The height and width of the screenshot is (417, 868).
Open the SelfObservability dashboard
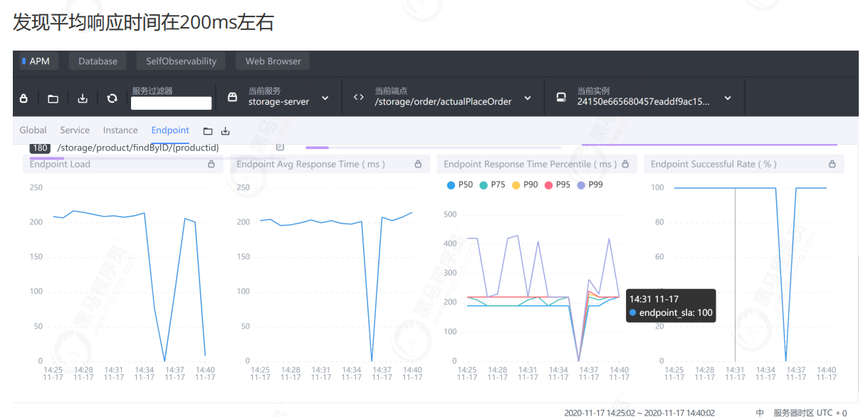tap(182, 61)
